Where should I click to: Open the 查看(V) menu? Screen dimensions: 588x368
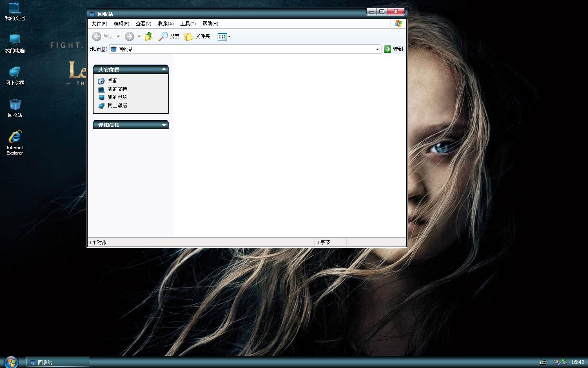pyautogui.click(x=143, y=24)
